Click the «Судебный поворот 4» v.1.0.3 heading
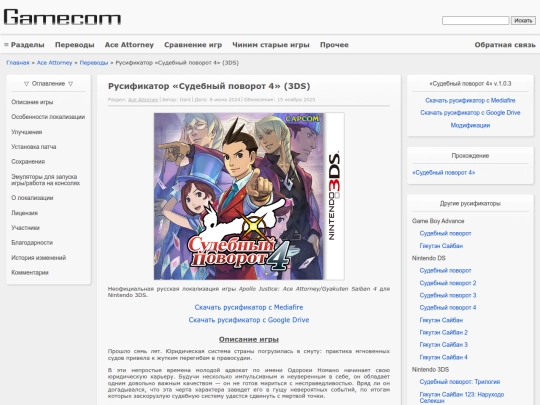540x405 pixels. (470, 84)
